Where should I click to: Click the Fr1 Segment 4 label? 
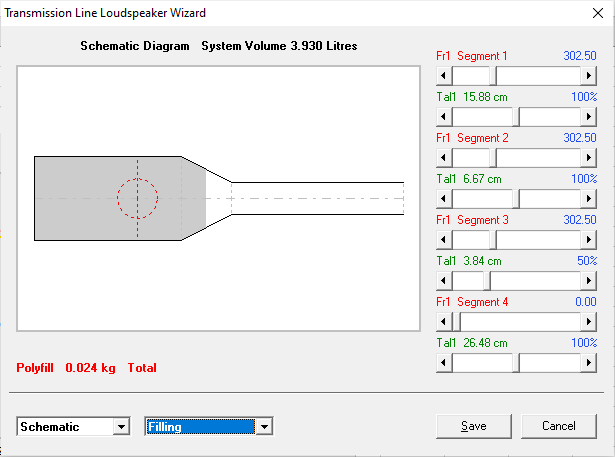(x=472, y=302)
